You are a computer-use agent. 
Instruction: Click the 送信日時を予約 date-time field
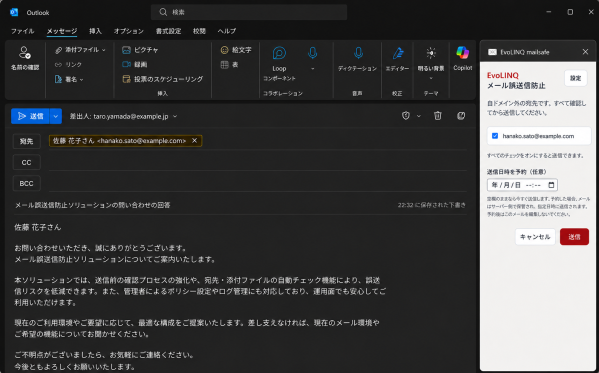pyautogui.click(x=522, y=185)
